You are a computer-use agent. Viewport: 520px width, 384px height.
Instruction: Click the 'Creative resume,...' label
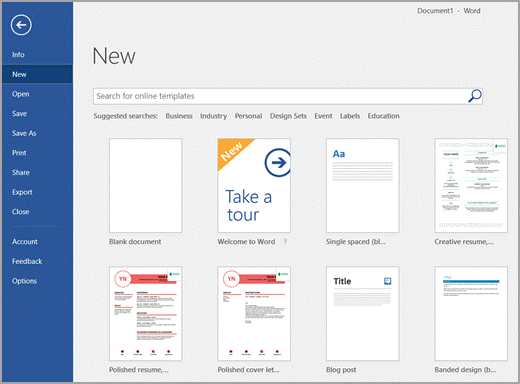464,242
